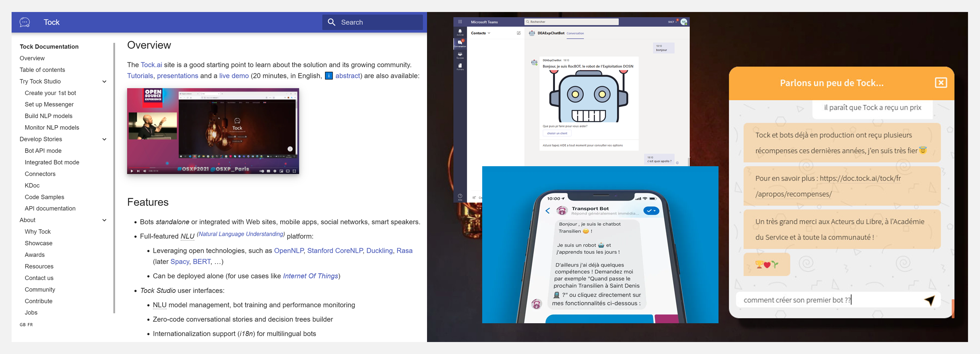Open the Contacts dropdown in Teams
Image resolution: width=980 pixels, height=354 pixels.
481,33
